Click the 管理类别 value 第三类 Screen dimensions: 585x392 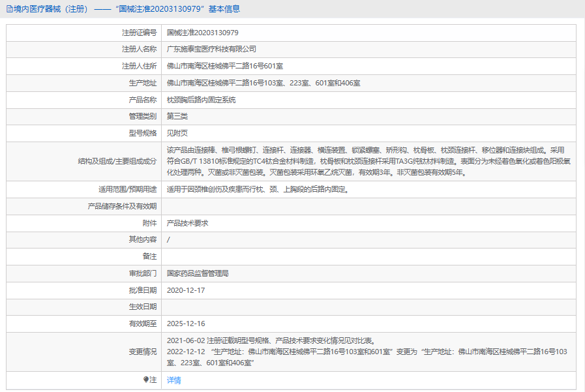[x=177, y=116]
